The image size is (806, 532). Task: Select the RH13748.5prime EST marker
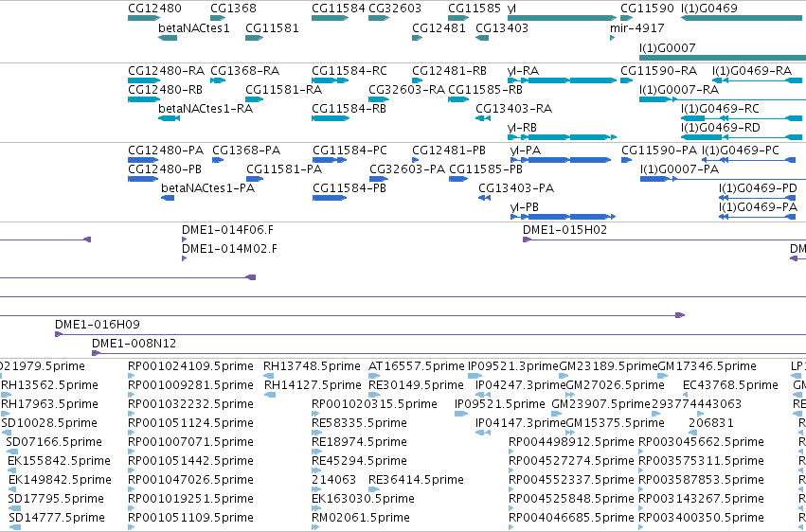pos(268,376)
